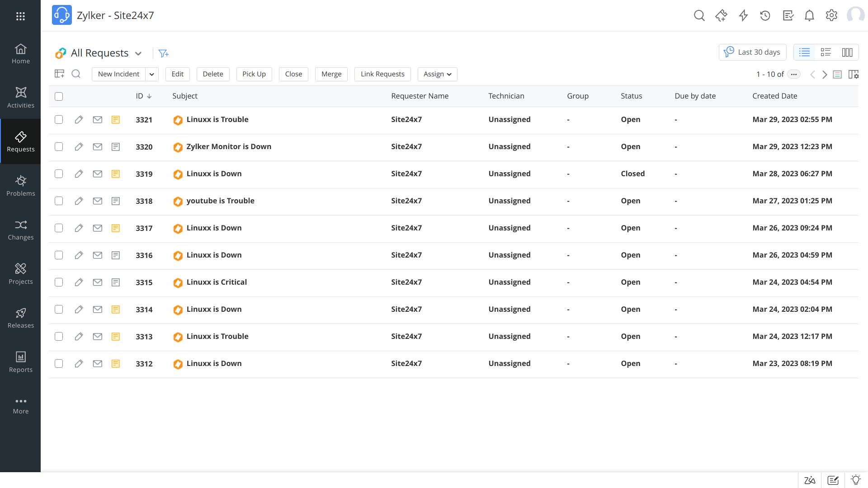Image resolution: width=868 pixels, height=488 pixels.
Task: Click the Delete button in toolbar
Action: 213,74
